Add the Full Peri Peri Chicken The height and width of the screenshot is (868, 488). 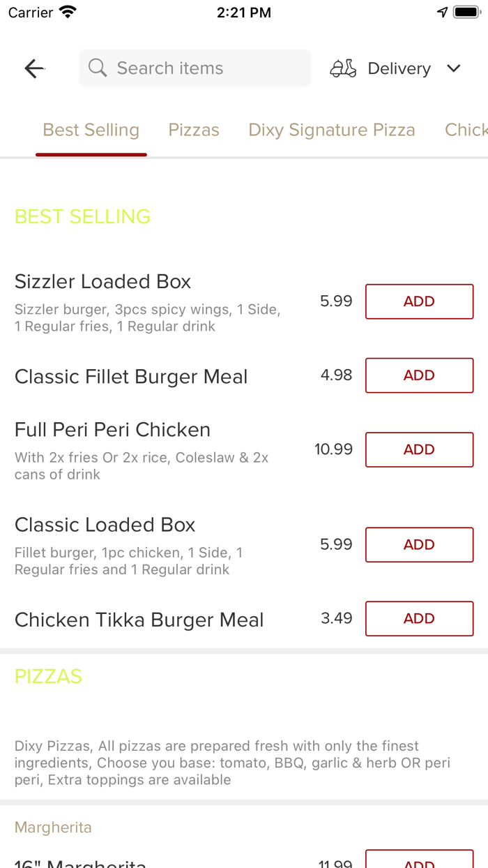pos(419,449)
